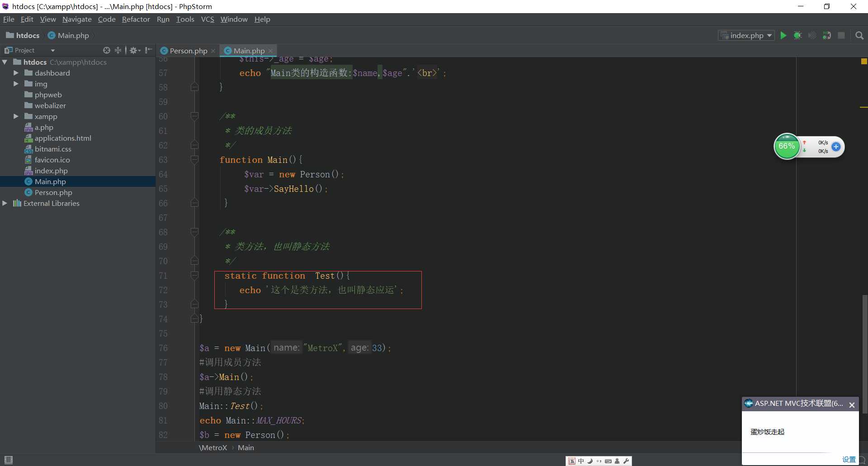
Task: Click the 66% memory usage ball
Action: click(787, 147)
